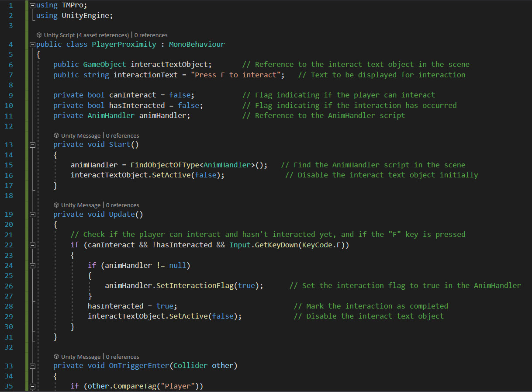Open 'Unity Message' CodeLens above OnTriggerEnter
Viewport: 532px width, 392px height.
coord(81,357)
